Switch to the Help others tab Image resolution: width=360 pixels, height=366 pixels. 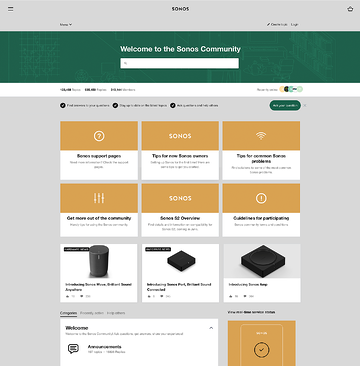pos(116,313)
